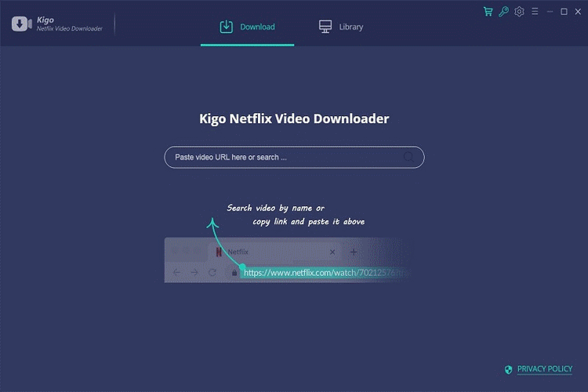Open the PRIVACY POLICY link

pyautogui.click(x=545, y=369)
